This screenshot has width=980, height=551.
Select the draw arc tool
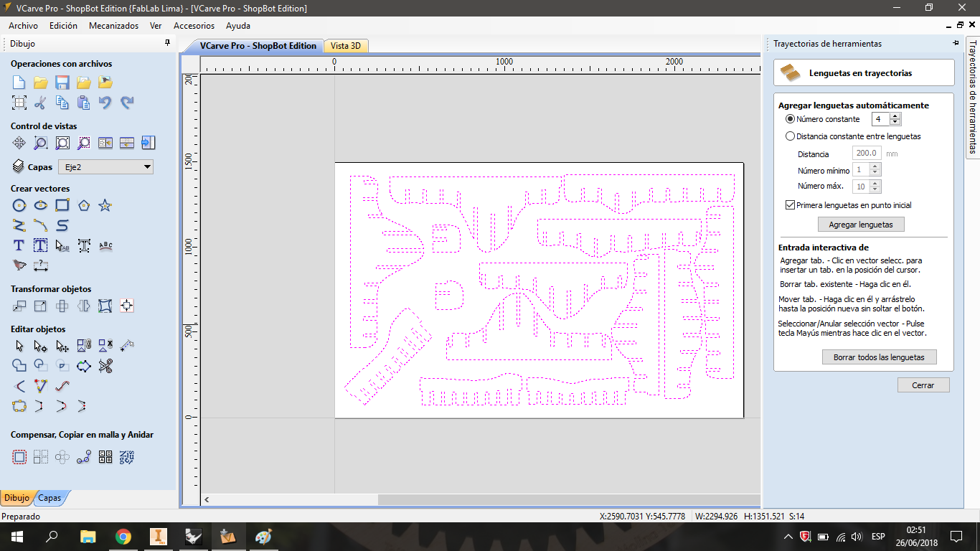41,226
